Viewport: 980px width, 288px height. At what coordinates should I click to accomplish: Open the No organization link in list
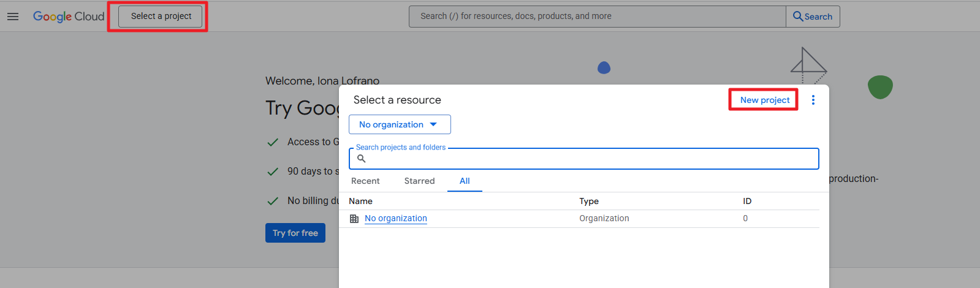[396, 218]
